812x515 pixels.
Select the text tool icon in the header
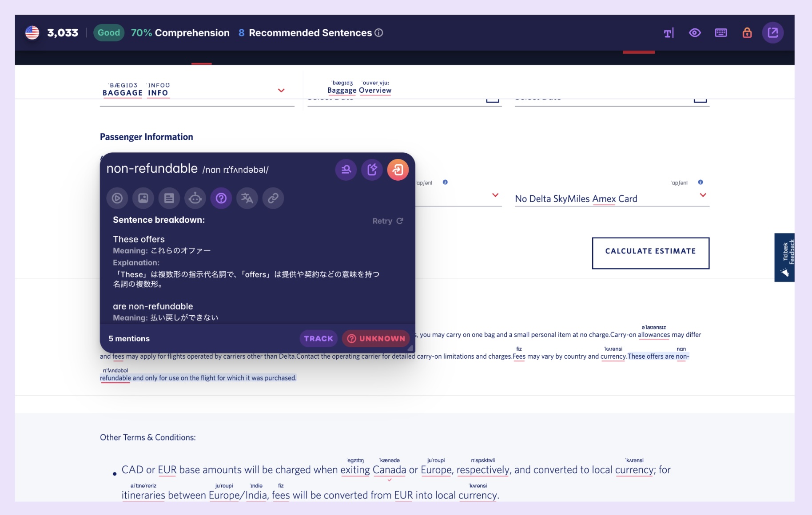668,32
